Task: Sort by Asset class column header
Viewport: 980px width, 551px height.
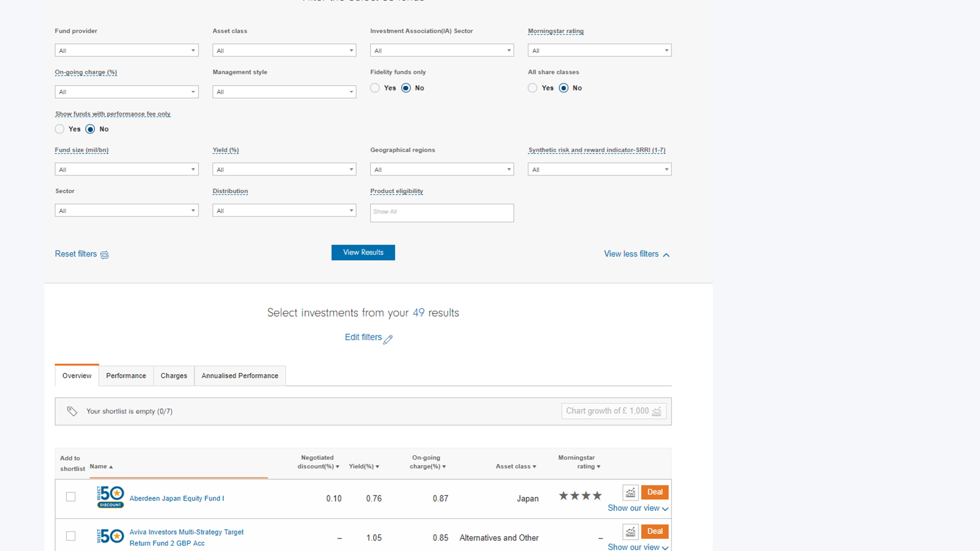Action: (516, 466)
